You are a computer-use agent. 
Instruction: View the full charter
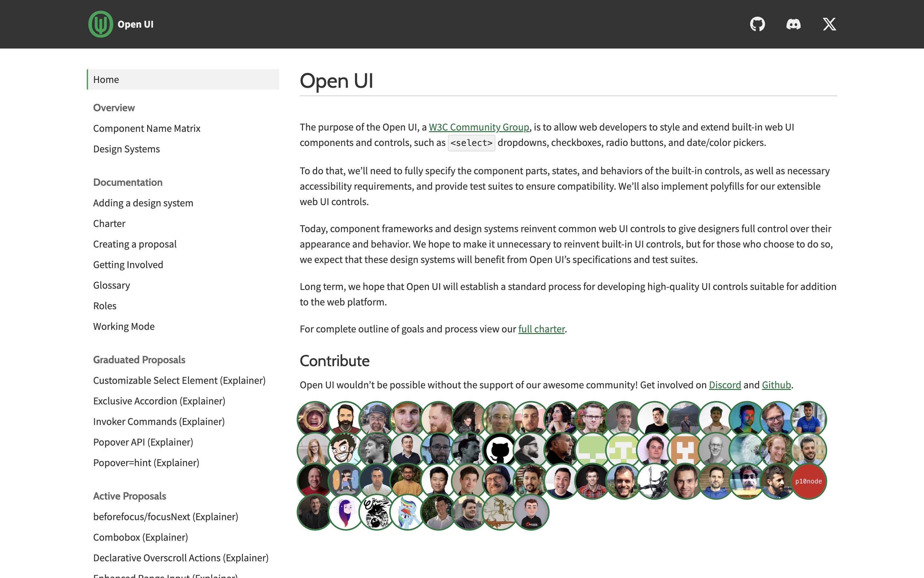(x=541, y=329)
